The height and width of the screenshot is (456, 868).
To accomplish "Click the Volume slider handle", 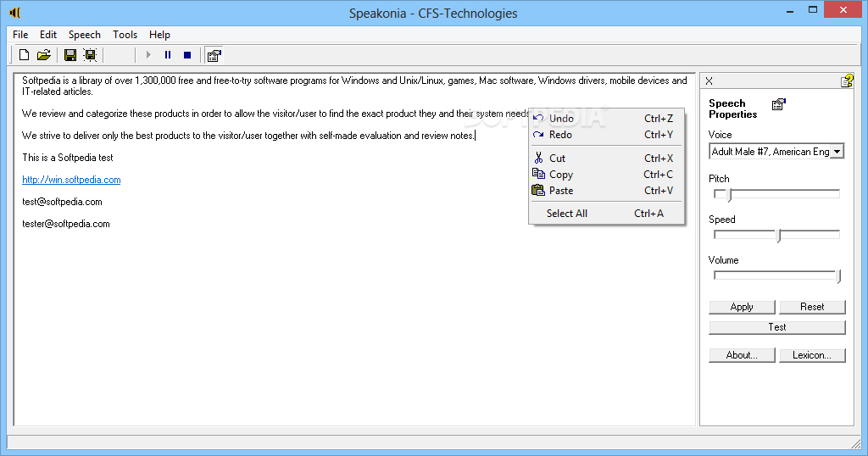I will [838, 275].
